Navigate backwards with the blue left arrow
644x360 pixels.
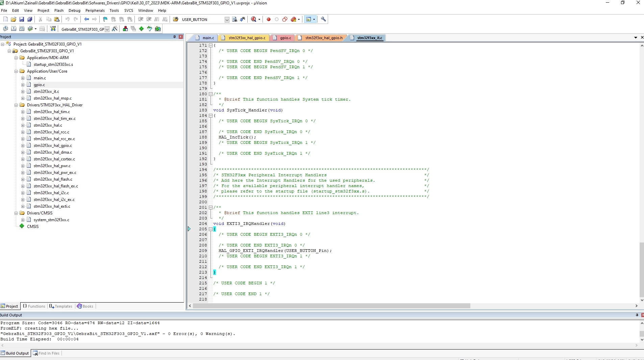86,19
